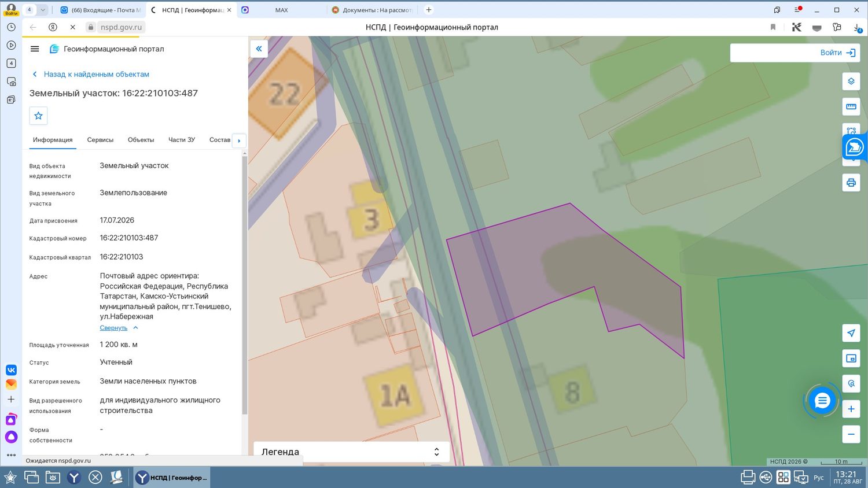
Task: Bookmark this page in address bar
Action: click(773, 27)
